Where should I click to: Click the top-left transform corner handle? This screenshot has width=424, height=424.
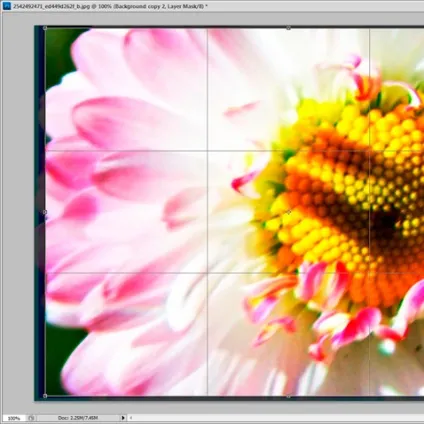pos(45,28)
